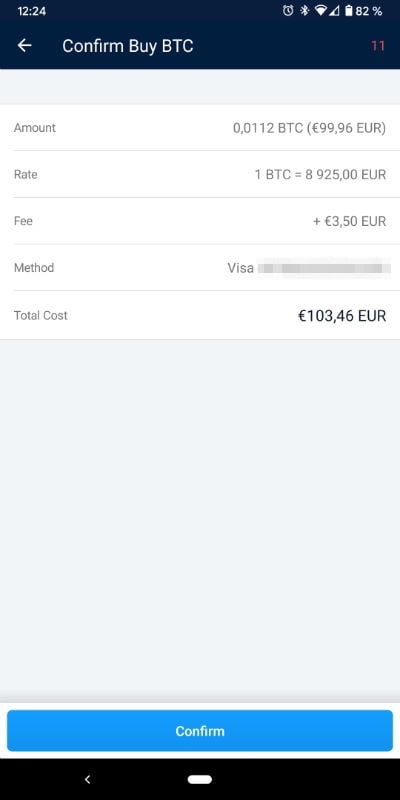Select the Amount row value
400x800 pixels.
(x=309, y=128)
